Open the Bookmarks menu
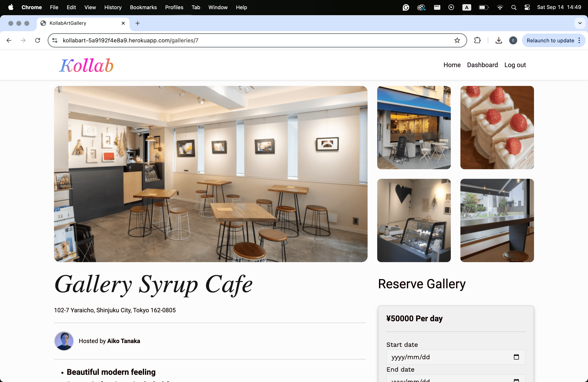This screenshot has height=382, width=588. [x=143, y=7]
